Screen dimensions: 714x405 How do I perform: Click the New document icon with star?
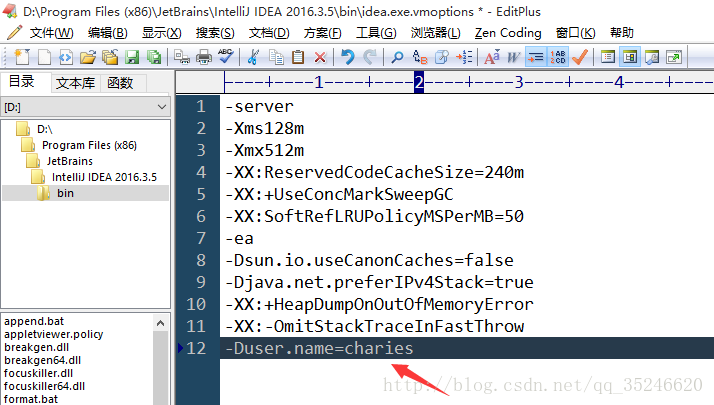[21, 57]
